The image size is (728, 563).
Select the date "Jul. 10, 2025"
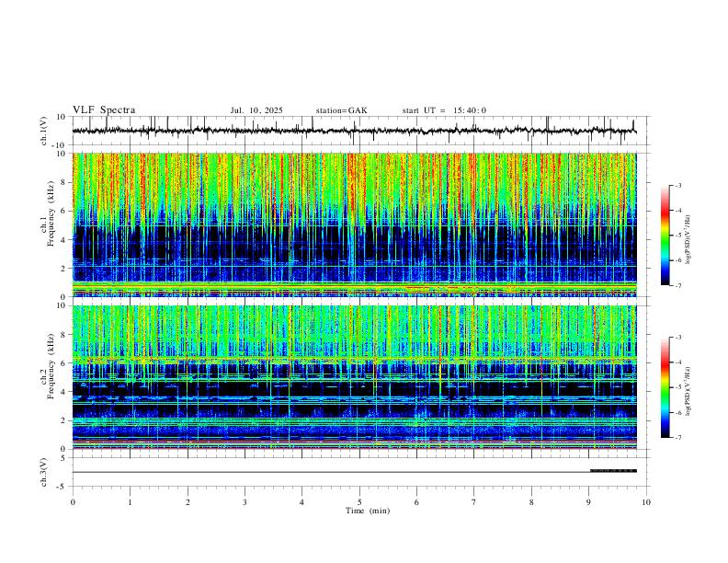click(256, 110)
